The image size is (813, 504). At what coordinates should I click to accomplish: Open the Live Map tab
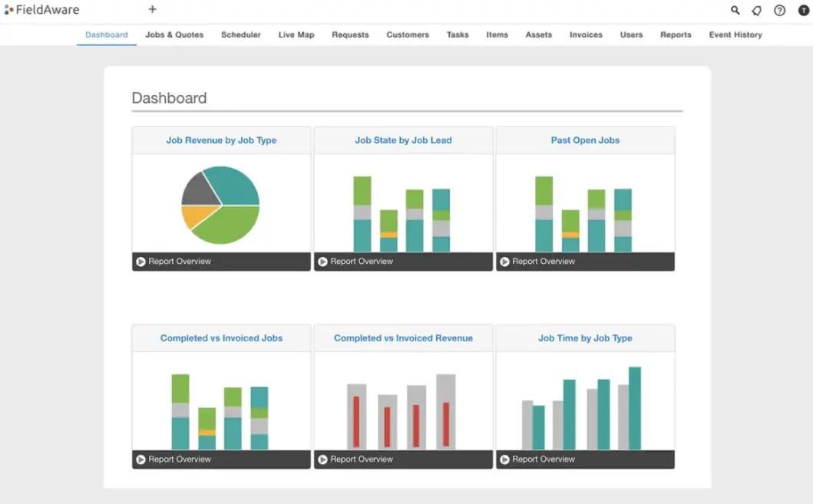tap(296, 35)
